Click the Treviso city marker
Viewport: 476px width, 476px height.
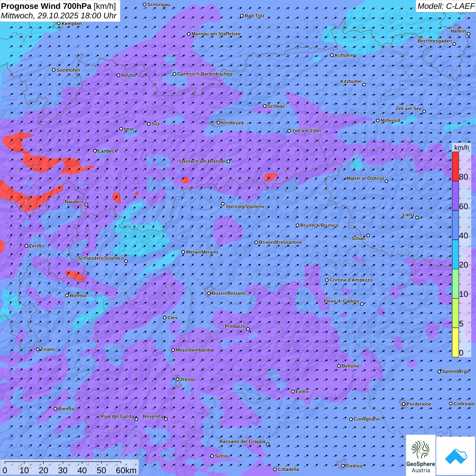[x=343, y=466]
